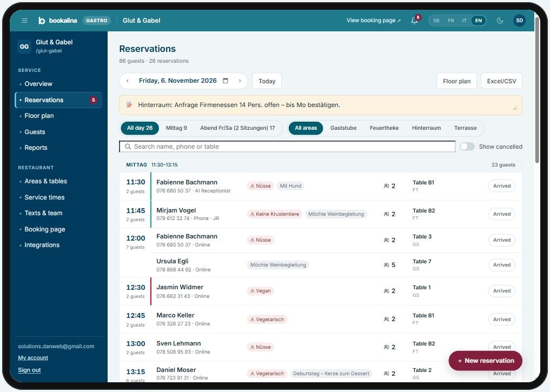Open Texts & team in sidebar

click(58, 213)
